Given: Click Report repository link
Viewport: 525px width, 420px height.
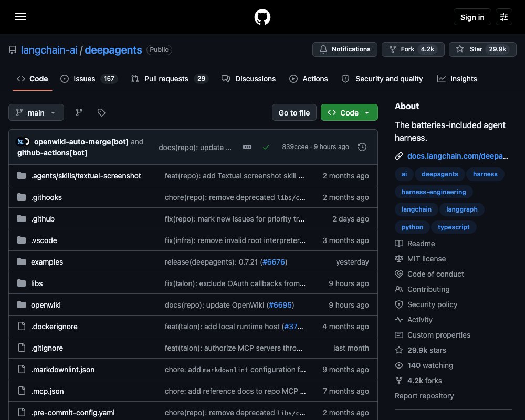Looking at the screenshot, I should (x=424, y=396).
